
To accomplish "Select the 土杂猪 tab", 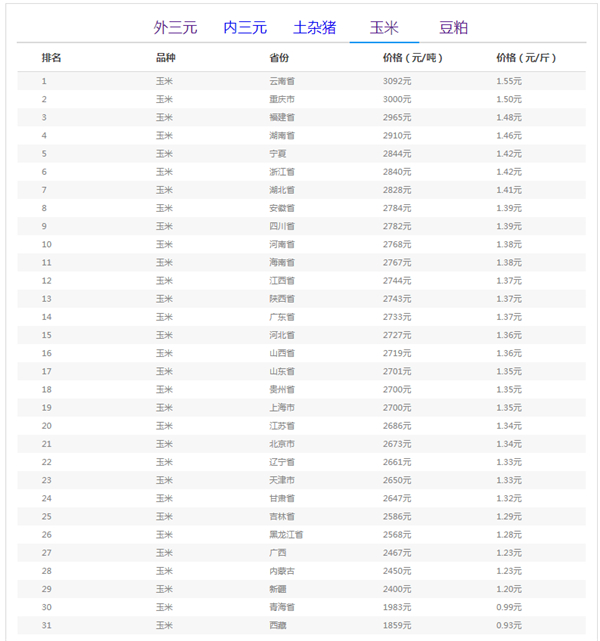I will pos(314,27).
